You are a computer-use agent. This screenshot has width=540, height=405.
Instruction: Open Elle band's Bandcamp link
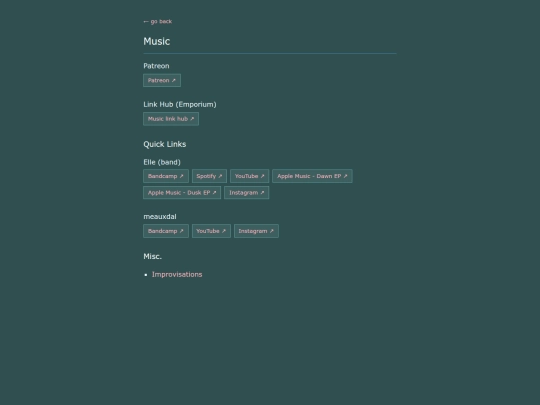[166, 176]
